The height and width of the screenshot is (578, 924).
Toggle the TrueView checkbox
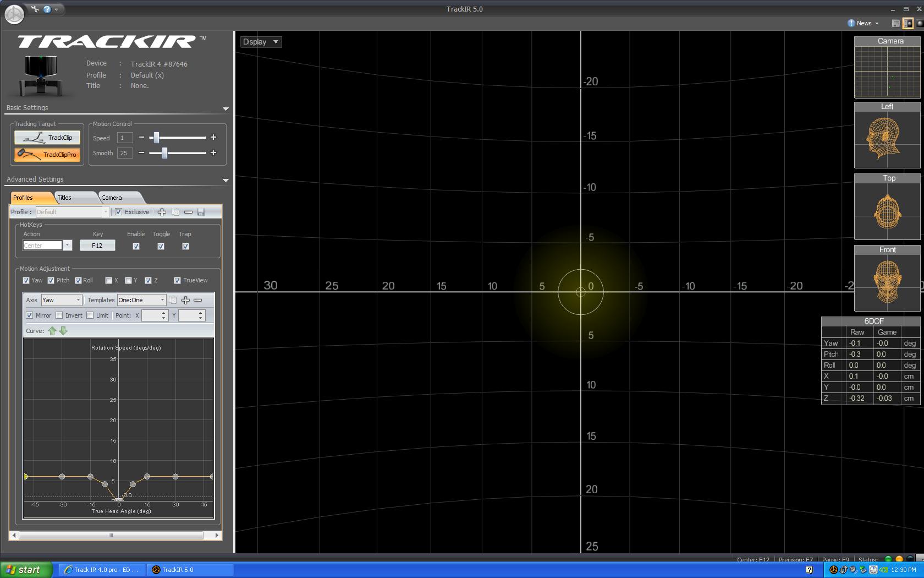pyautogui.click(x=177, y=280)
